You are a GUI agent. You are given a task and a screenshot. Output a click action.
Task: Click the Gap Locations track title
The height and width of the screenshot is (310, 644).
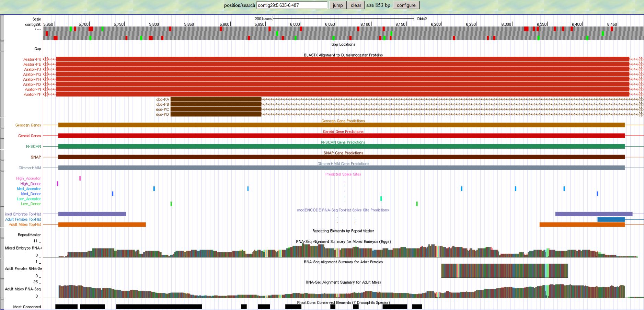pyautogui.click(x=343, y=45)
